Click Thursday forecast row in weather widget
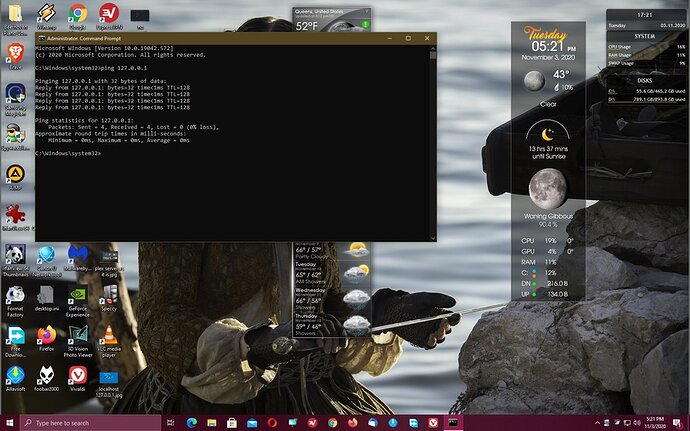The width and height of the screenshot is (690, 431). tap(332, 324)
